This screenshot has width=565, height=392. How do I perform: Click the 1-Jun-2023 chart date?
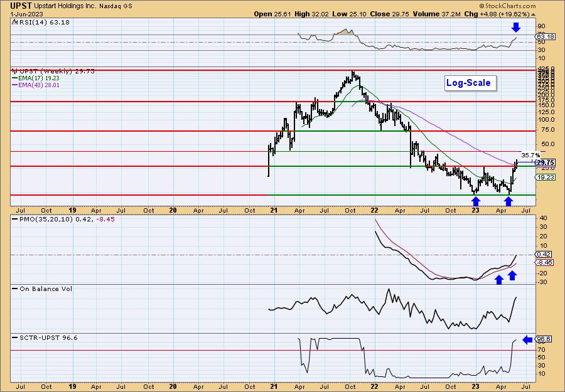point(26,14)
